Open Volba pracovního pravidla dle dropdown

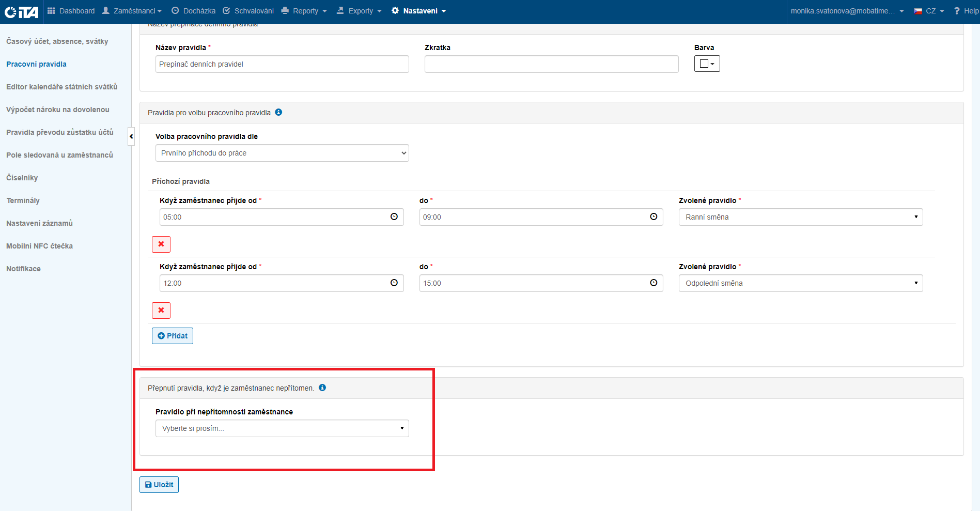(x=282, y=153)
